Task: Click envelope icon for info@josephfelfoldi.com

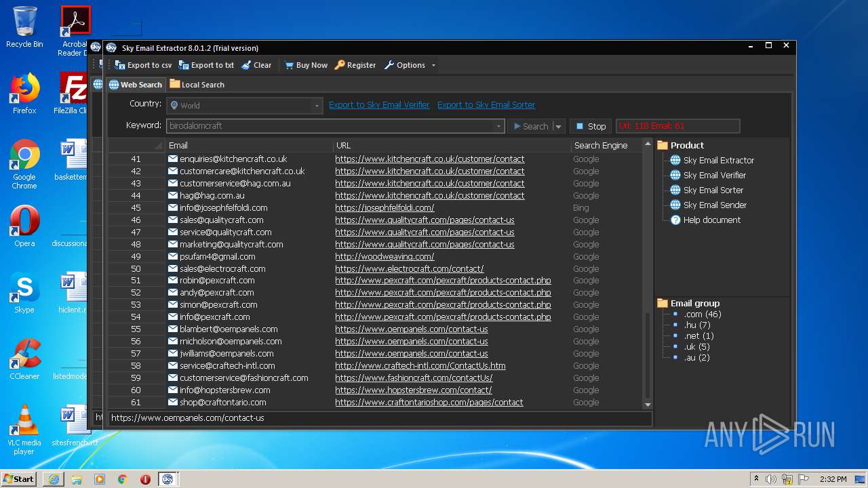Action: [173, 208]
